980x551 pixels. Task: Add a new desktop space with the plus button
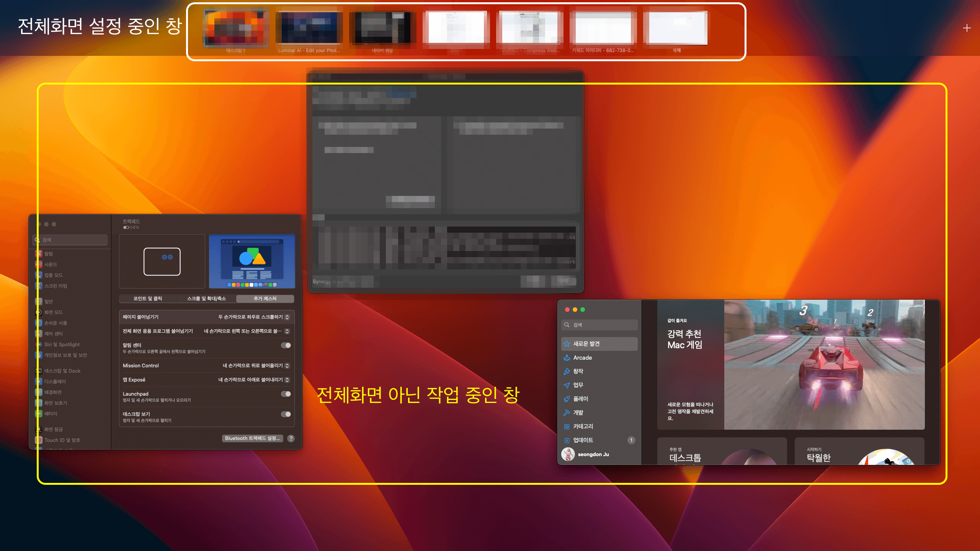click(x=967, y=27)
